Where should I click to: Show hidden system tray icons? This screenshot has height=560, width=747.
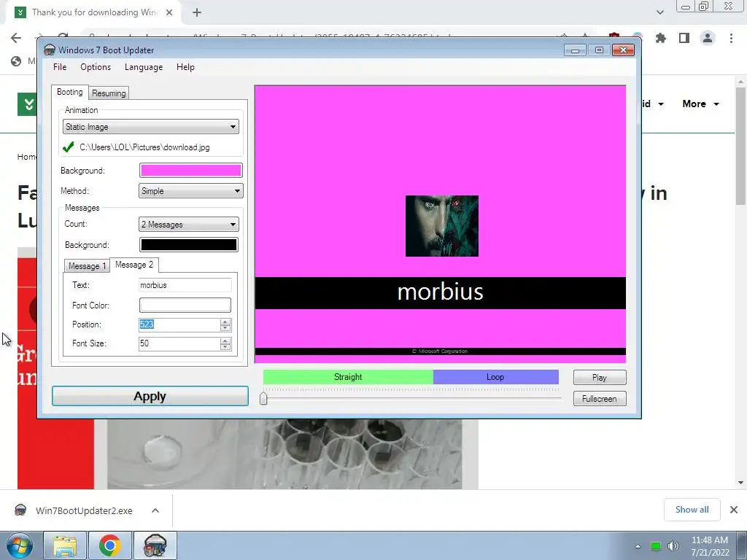(x=638, y=546)
